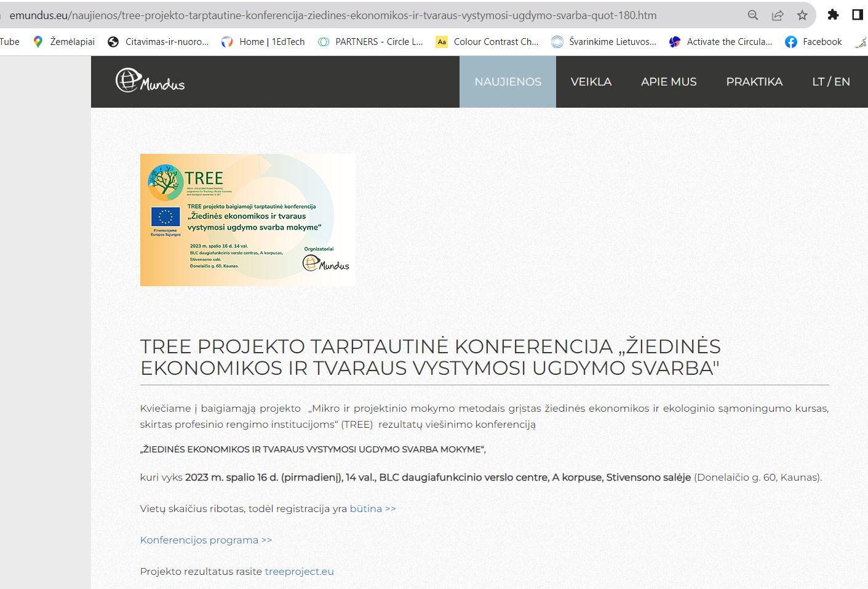The height and width of the screenshot is (589, 868).
Task: Open the TREE conference banner image
Action: point(247,220)
